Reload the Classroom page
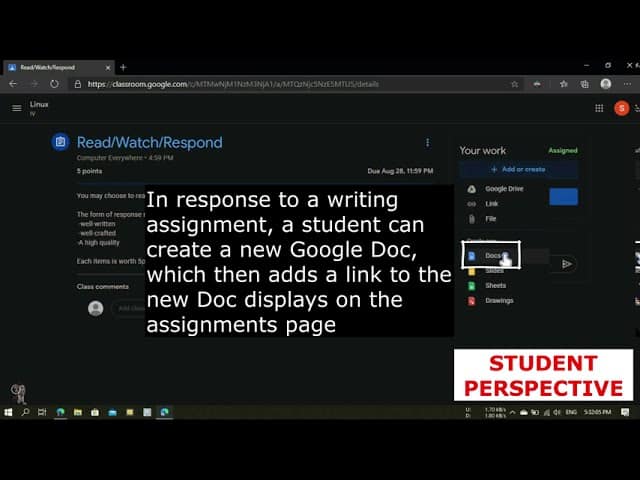 pos(54,84)
